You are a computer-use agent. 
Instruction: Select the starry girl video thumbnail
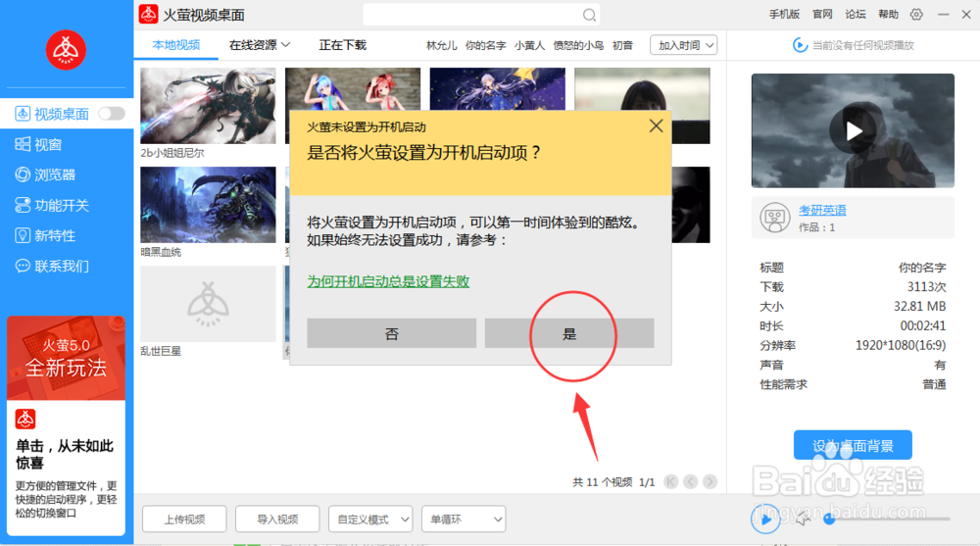[498, 89]
